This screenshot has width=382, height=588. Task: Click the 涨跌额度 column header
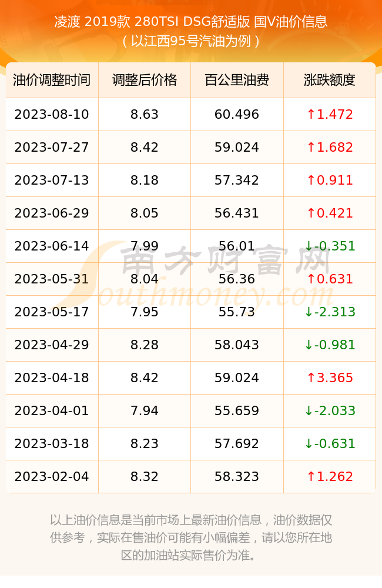(330, 80)
